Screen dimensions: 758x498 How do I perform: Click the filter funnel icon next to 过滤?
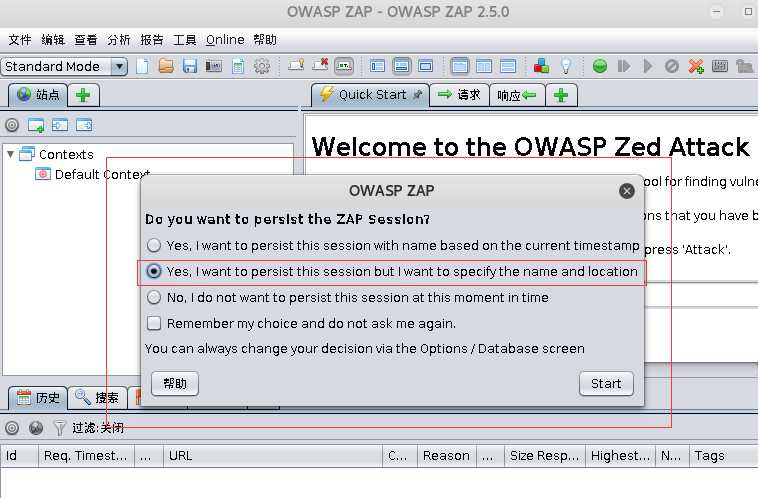point(59,428)
